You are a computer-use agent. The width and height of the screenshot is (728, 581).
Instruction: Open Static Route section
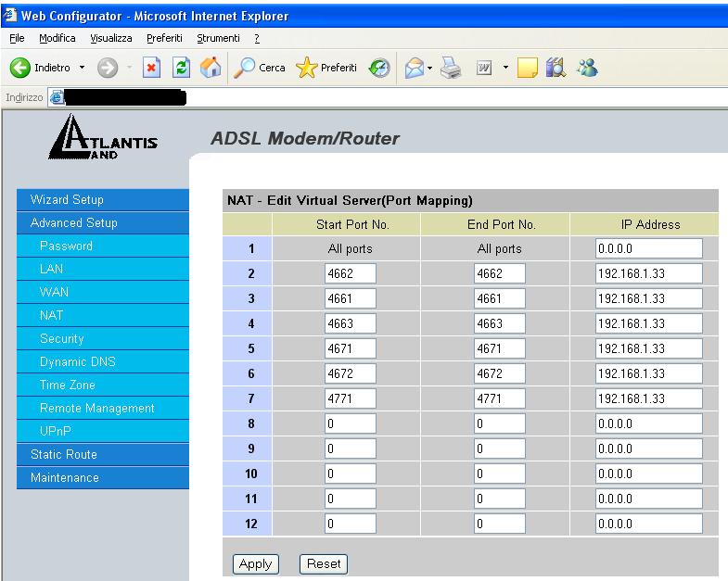pos(103,455)
